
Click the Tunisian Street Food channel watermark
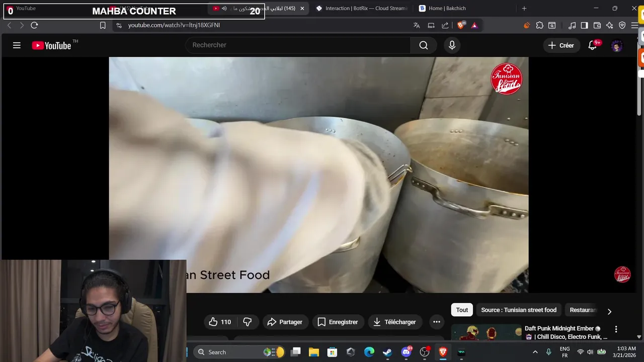622,275
